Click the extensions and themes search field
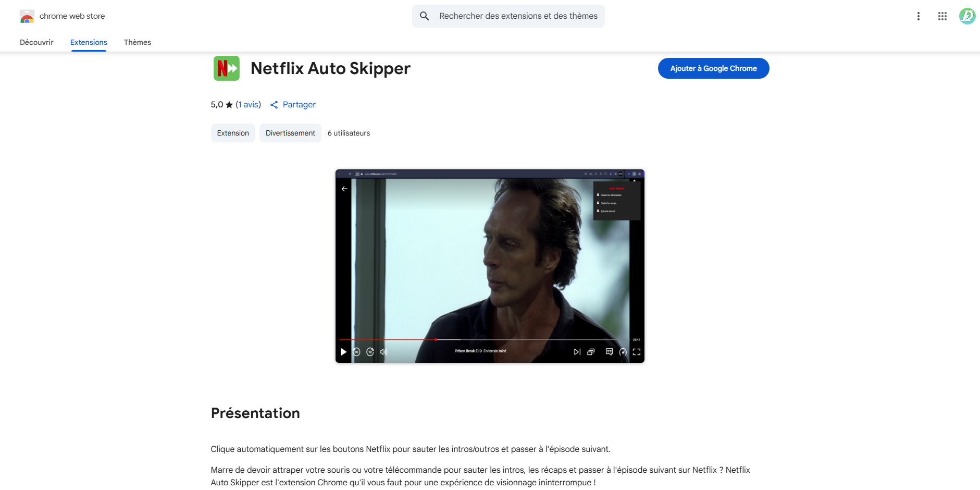 518,16
